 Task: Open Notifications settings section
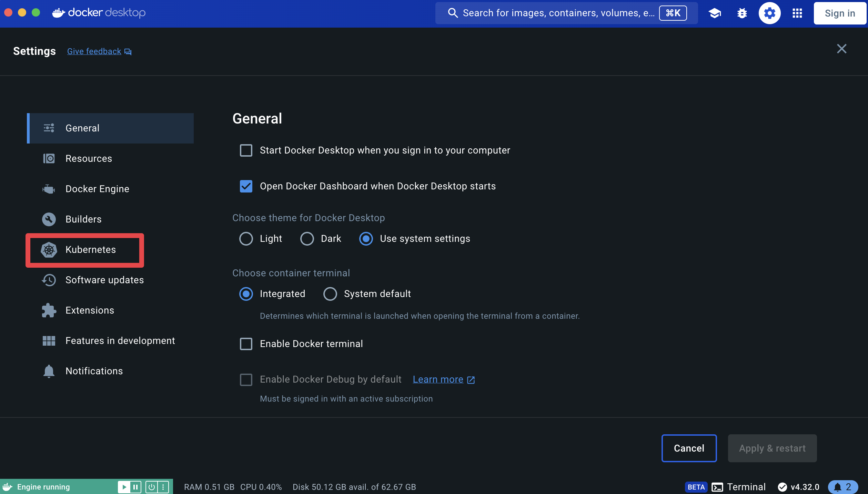point(110,371)
